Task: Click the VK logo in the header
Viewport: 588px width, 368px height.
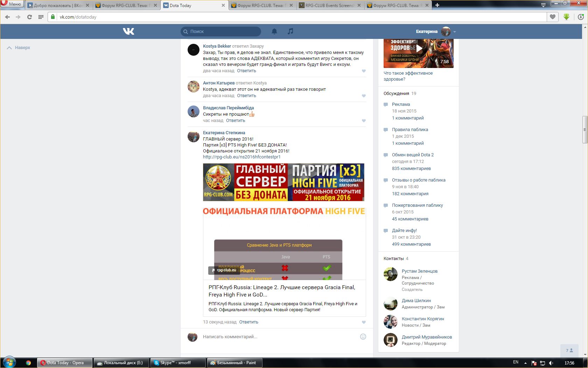Action: (128, 32)
